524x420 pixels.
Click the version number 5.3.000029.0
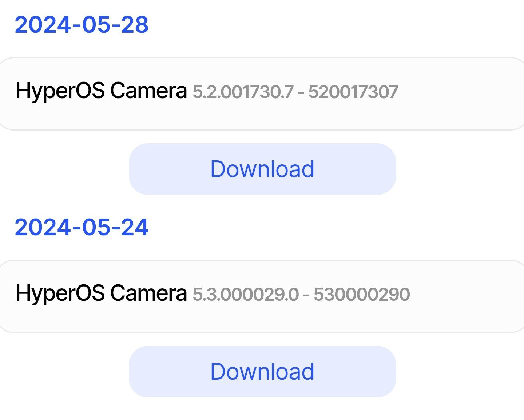coord(245,294)
